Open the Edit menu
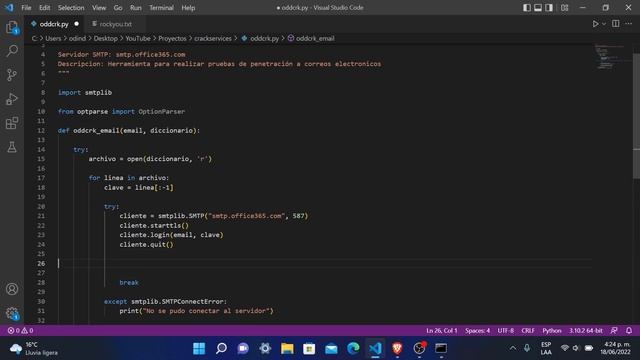 (x=44, y=7)
